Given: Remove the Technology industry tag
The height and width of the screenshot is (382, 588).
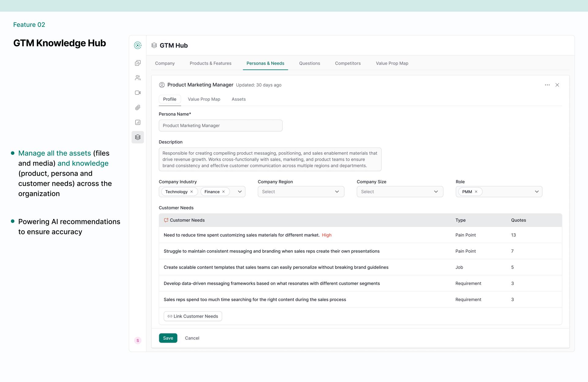Looking at the screenshot, I should click(192, 192).
